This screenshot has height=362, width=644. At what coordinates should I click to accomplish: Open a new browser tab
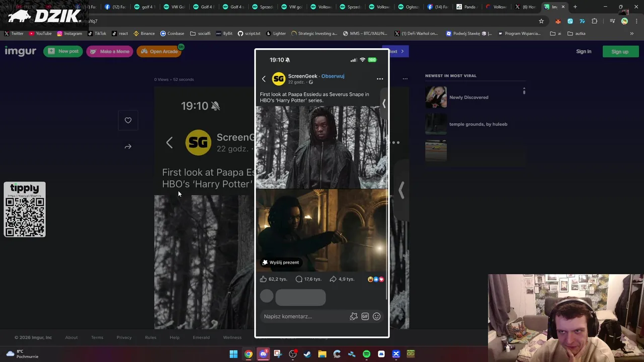click(575, 7)
